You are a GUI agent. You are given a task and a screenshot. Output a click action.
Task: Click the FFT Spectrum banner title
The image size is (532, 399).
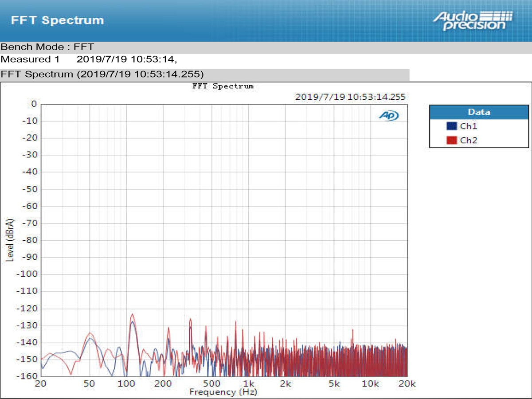58,20
